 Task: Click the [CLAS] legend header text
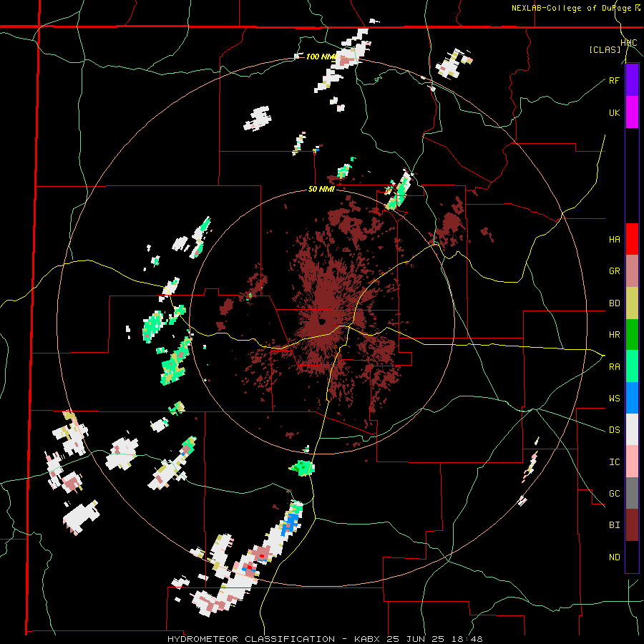(605, 49)
